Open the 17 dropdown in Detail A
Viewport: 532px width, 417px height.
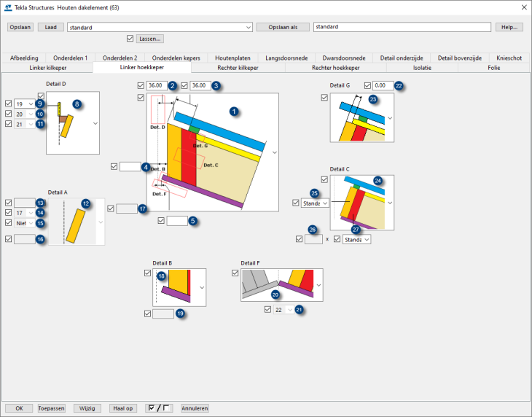click(x=25, y=213)
